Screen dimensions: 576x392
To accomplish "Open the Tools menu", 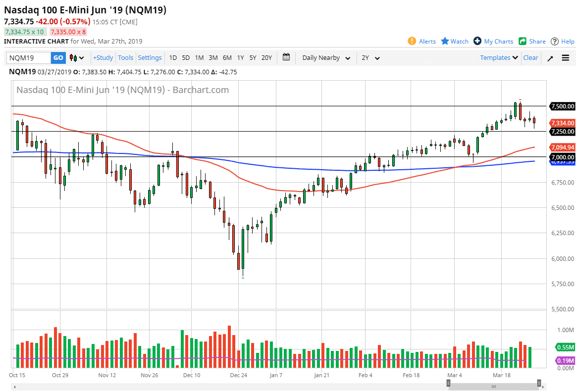I will [x=125, y=58].
